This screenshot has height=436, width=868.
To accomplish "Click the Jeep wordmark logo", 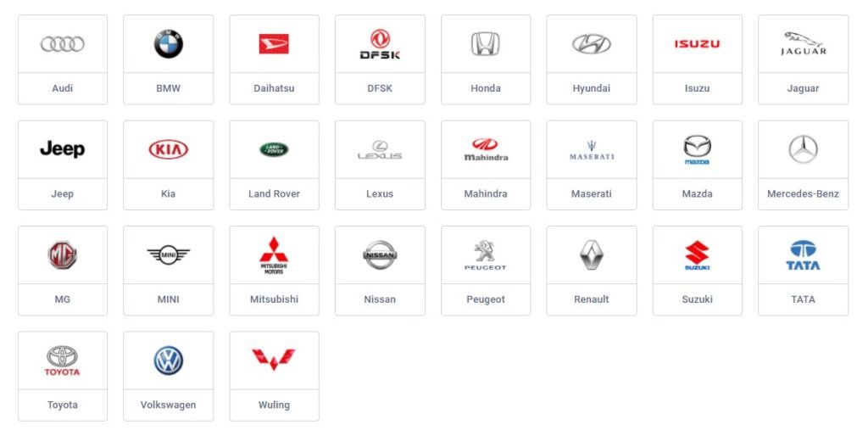I will 63,149.
